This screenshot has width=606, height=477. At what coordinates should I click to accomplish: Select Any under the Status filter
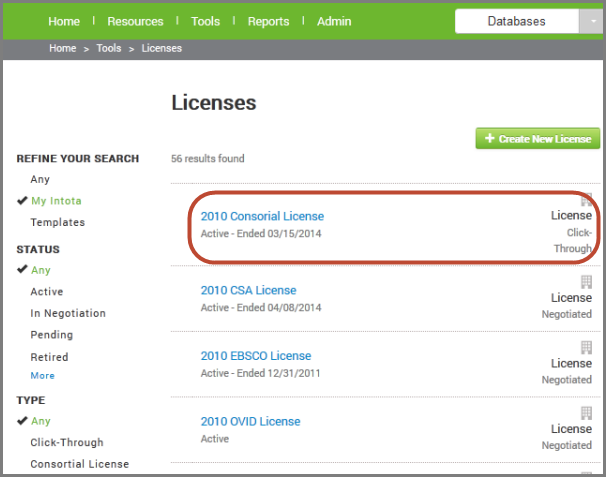[x=41, y=270]
